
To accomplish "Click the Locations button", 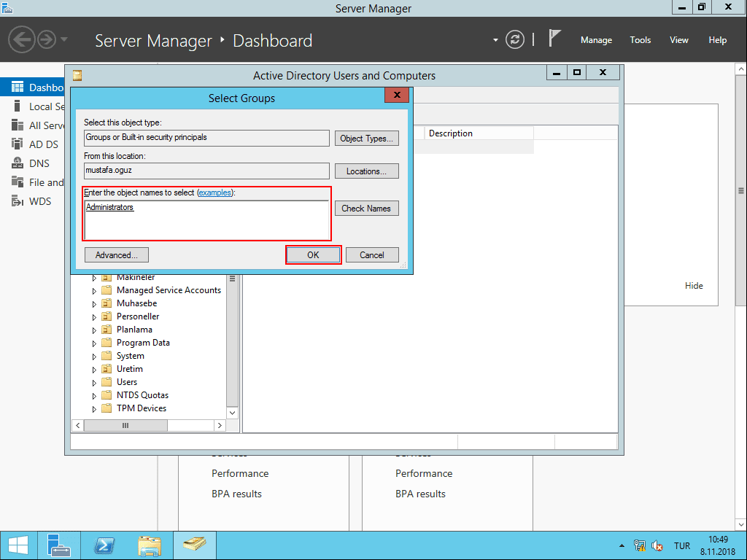I will tap(366, 171).
